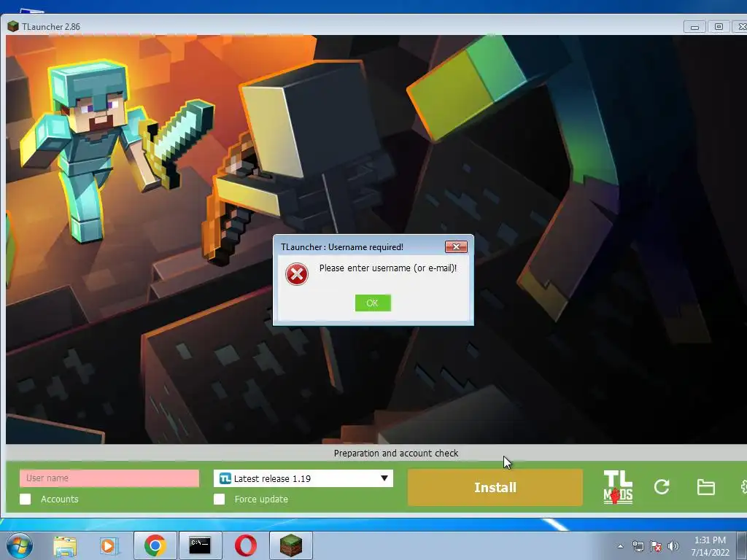Open the game folder icon

705,487
